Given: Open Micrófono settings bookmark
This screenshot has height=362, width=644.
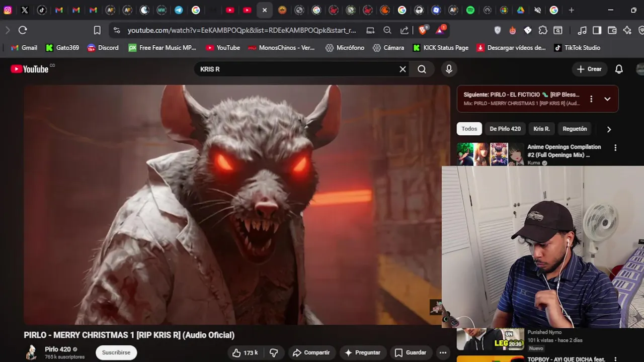Looking at the screenshot, I should pos(345,48).
